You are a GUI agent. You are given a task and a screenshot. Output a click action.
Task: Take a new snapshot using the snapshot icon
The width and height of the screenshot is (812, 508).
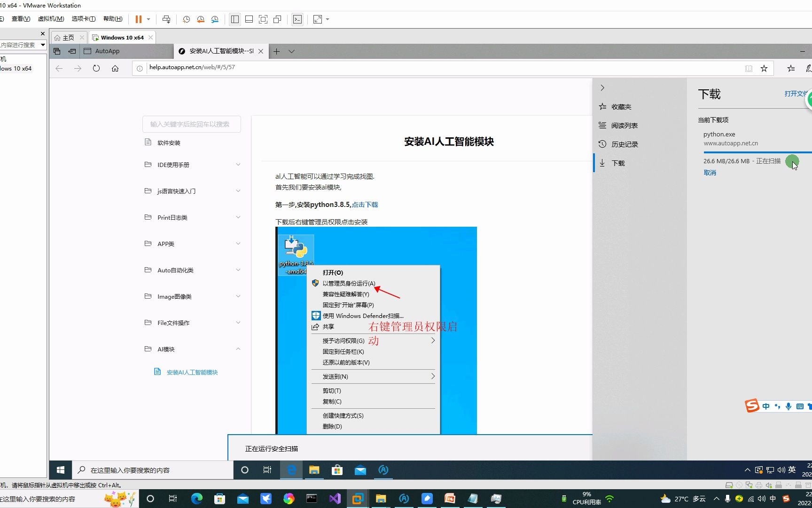[x=187, y=19]
